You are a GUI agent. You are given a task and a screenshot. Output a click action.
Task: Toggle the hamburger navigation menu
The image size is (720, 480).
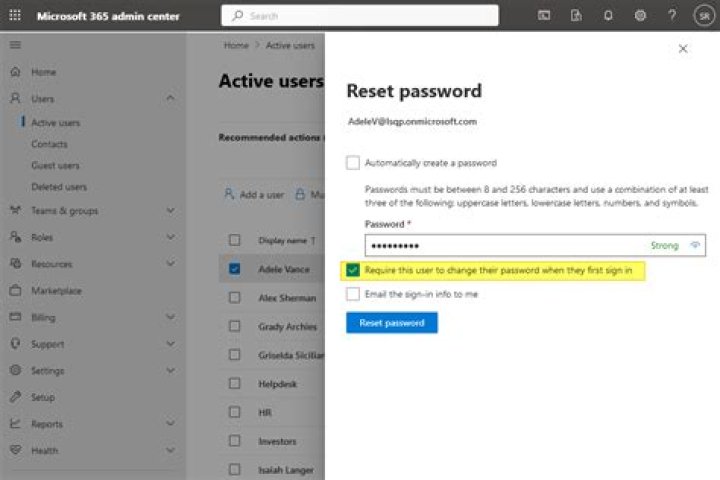(15, 45)
